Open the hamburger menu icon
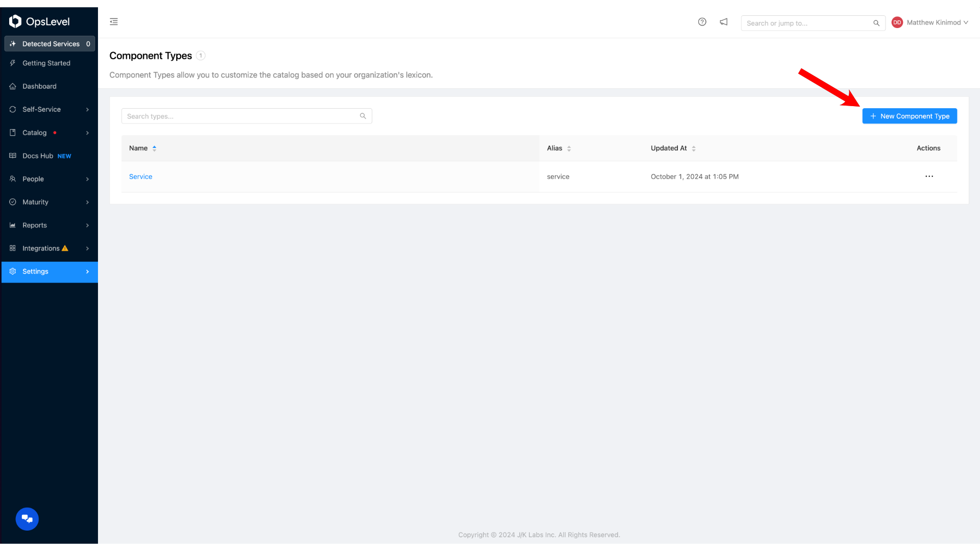980x551 pixels. [114, 21]
